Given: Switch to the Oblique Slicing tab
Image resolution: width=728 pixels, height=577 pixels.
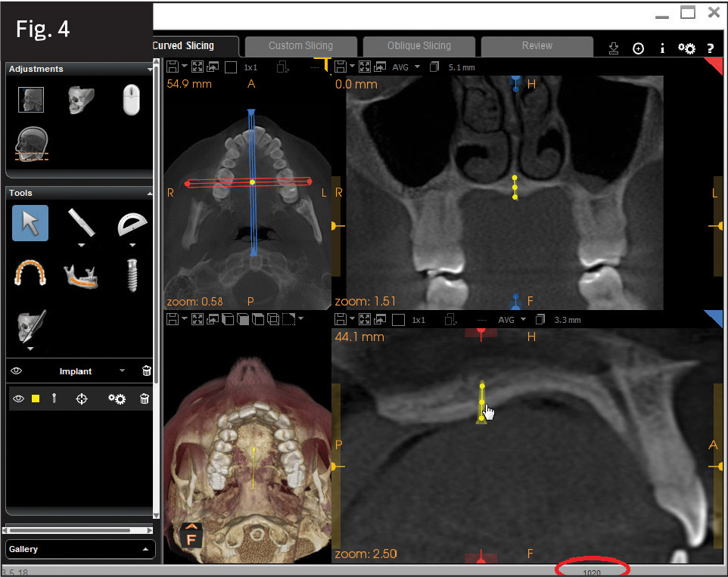Looking at the screenshot, I should click(418, 46).
